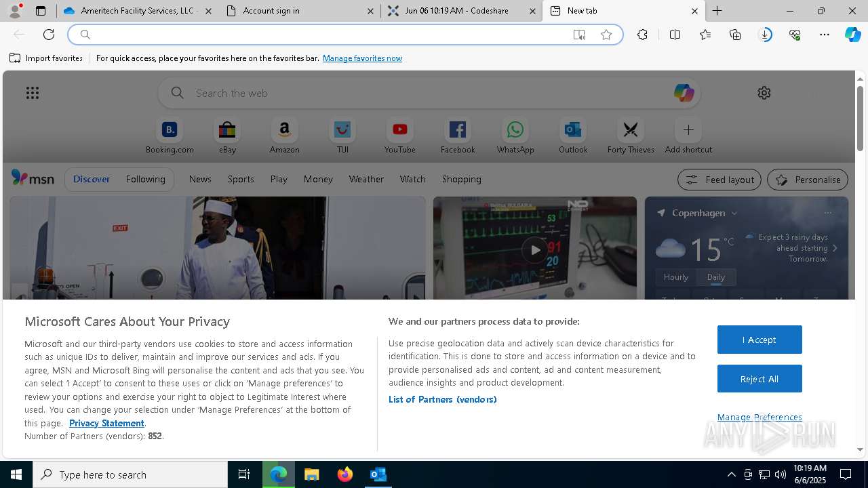Switch to Account sign in tab
The width and height of the screenshot is (868, 488).
[299, 11]
